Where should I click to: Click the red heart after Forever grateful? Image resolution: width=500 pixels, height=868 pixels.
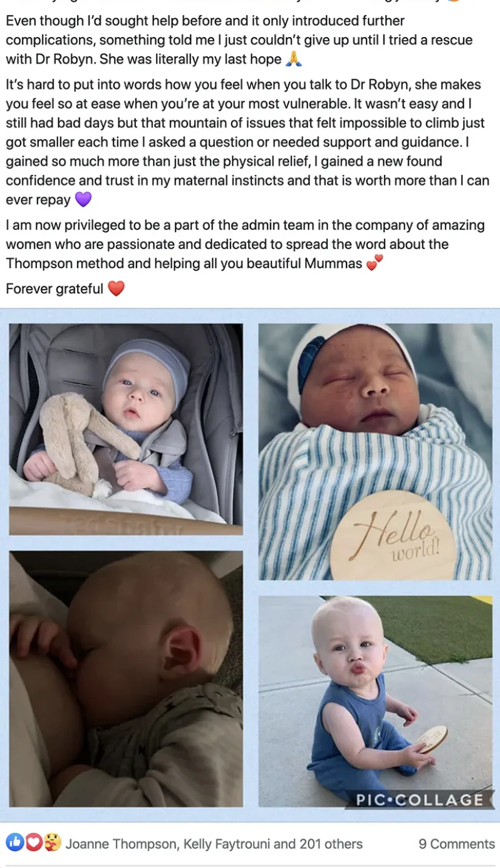click(116, 288)
